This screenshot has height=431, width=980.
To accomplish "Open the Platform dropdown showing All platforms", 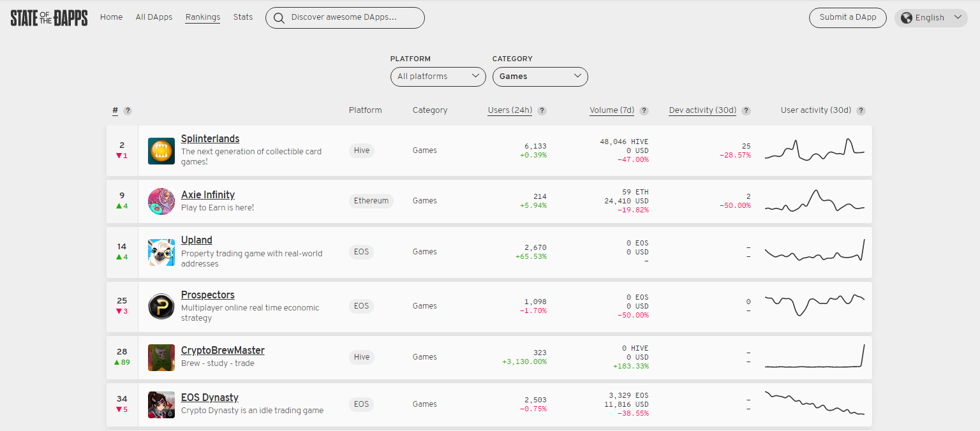I will pyautogui.click(x=438, y=77).
